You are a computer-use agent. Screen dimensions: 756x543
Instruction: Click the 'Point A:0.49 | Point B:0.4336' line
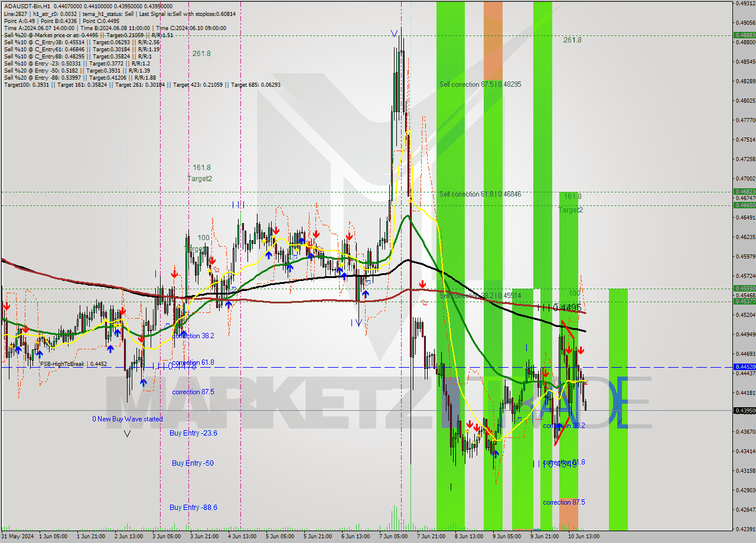point(61,21)
